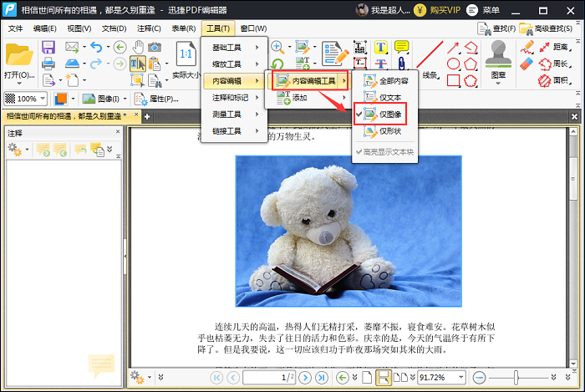Click the Open folder icon
Image resolution: width=585 pixels, height=392 pixels.
(x=18, y=55)
